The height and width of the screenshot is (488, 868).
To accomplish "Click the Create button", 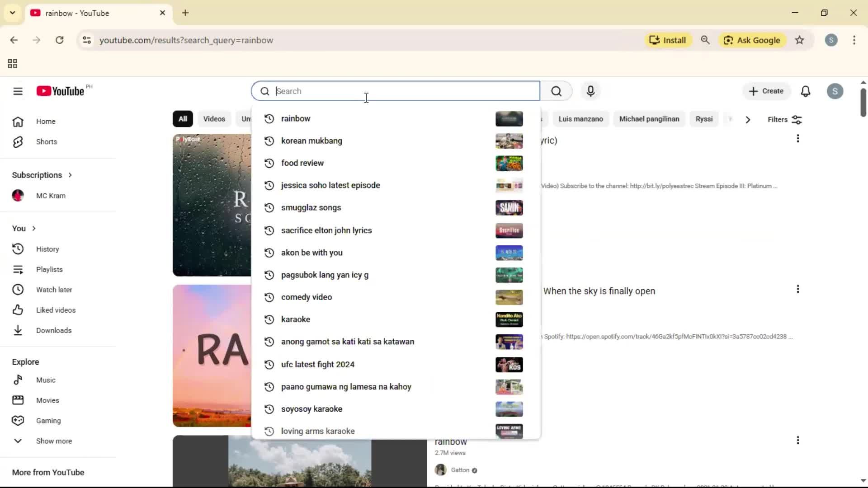I will point(767,91).
